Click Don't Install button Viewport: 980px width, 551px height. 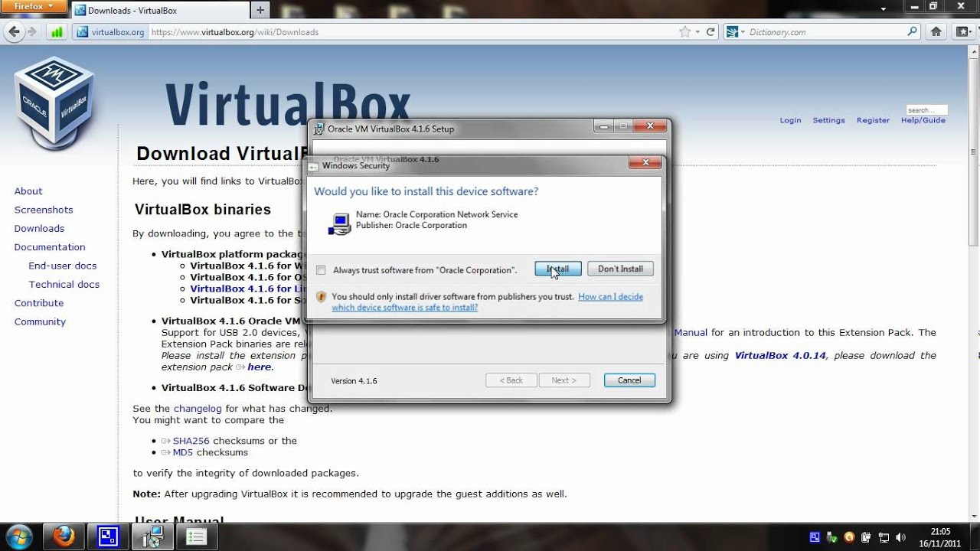coord(620,269)
